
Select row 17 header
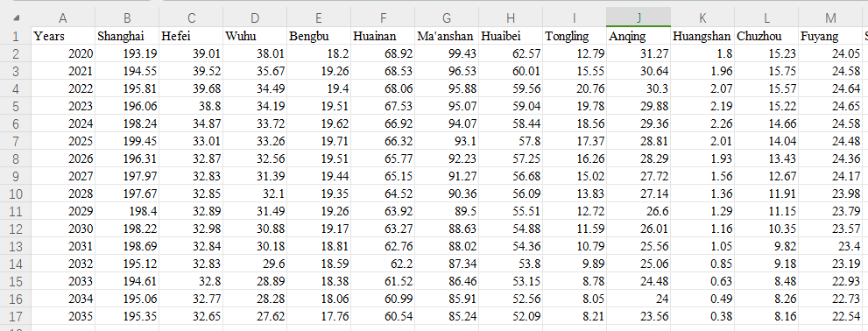point(16,317)
